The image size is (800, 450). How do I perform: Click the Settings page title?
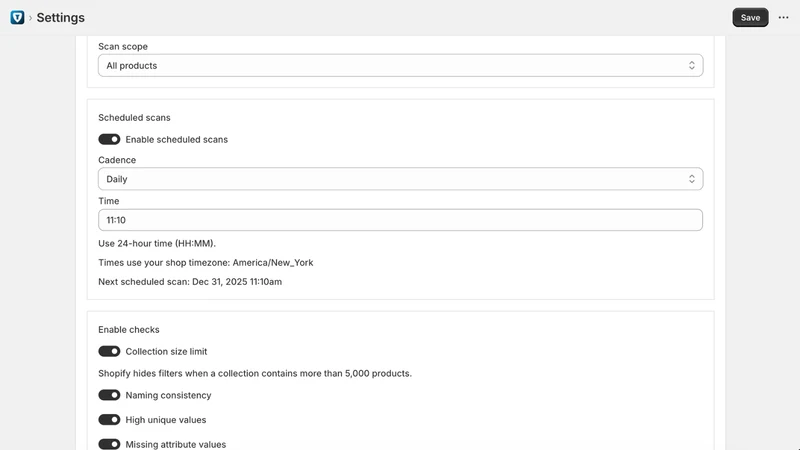(x=61, y=17)
